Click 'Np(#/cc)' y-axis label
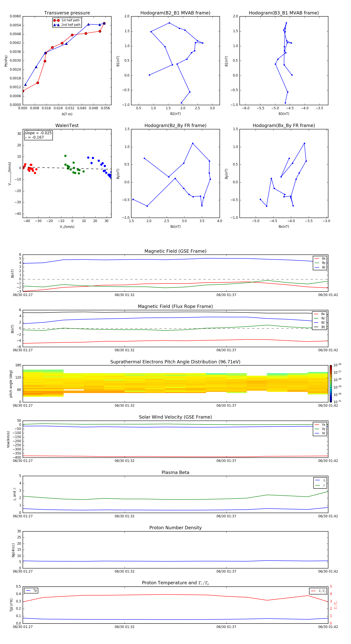Image resolution: width=351 pixels, height=644 pixels. [x=13, y=550]
